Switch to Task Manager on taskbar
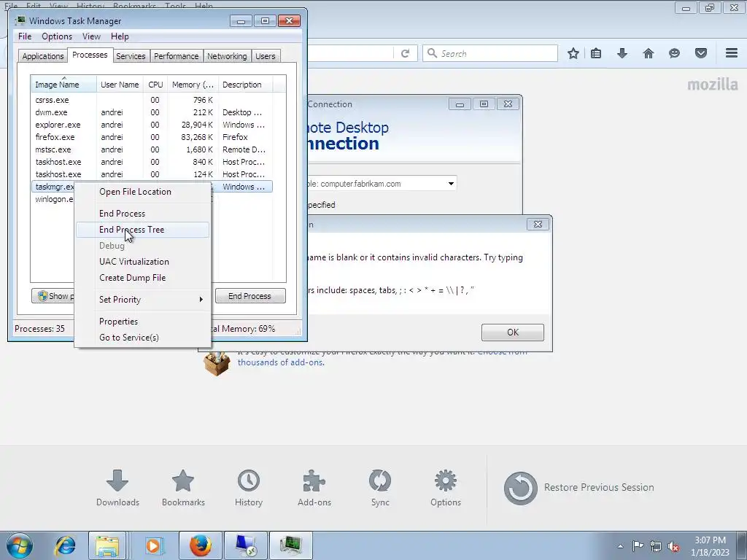 291,545
